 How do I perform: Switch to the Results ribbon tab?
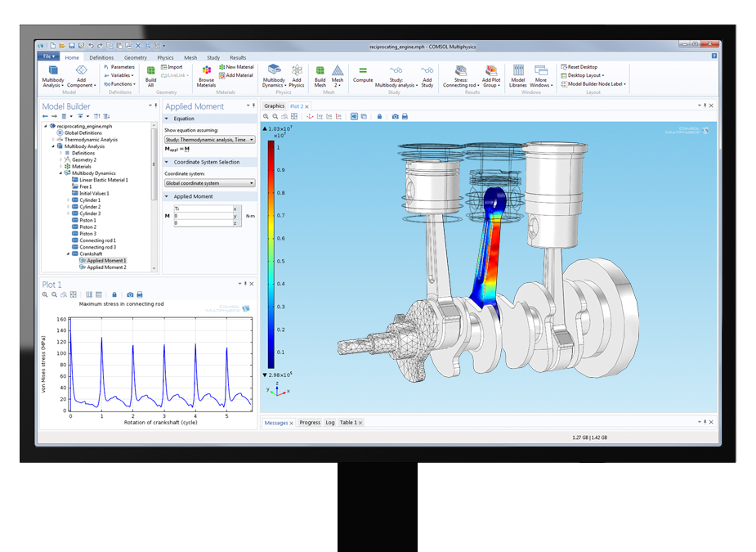(238, 57)
